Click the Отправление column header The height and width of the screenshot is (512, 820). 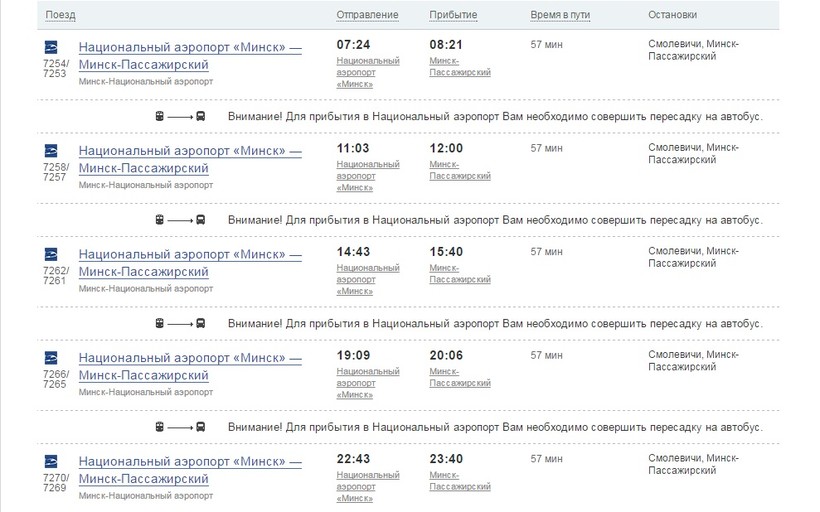click(367, 15)
